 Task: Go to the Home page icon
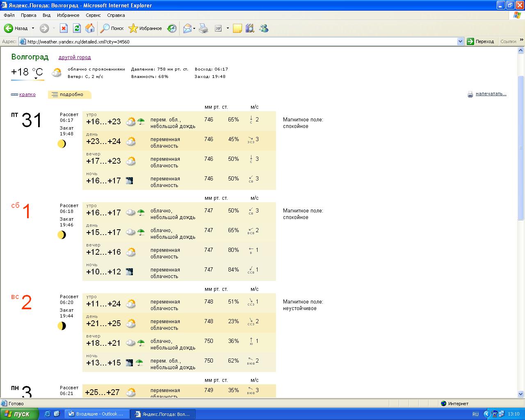point(90,28)
